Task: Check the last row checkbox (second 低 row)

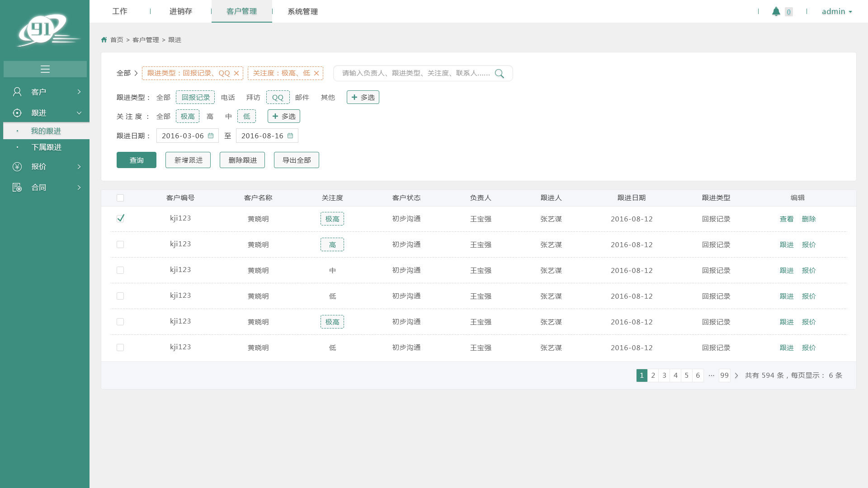Action: point(120,347)
